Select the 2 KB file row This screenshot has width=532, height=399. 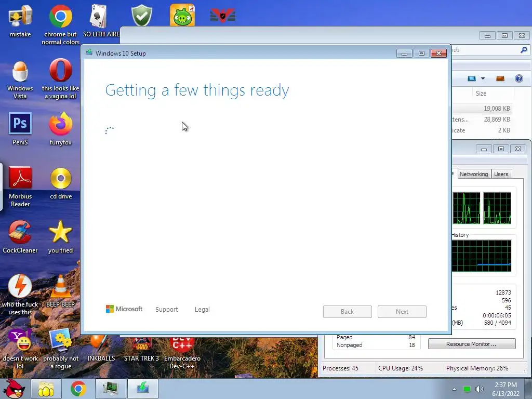tap(482, 130)
